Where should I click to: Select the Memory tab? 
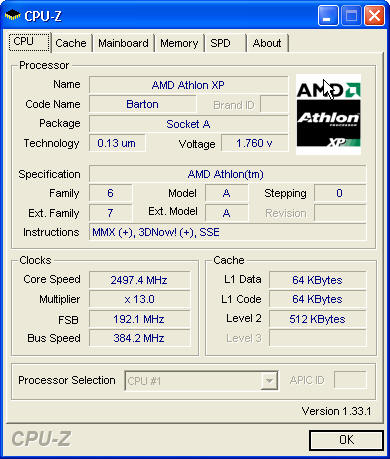[179, 43]
